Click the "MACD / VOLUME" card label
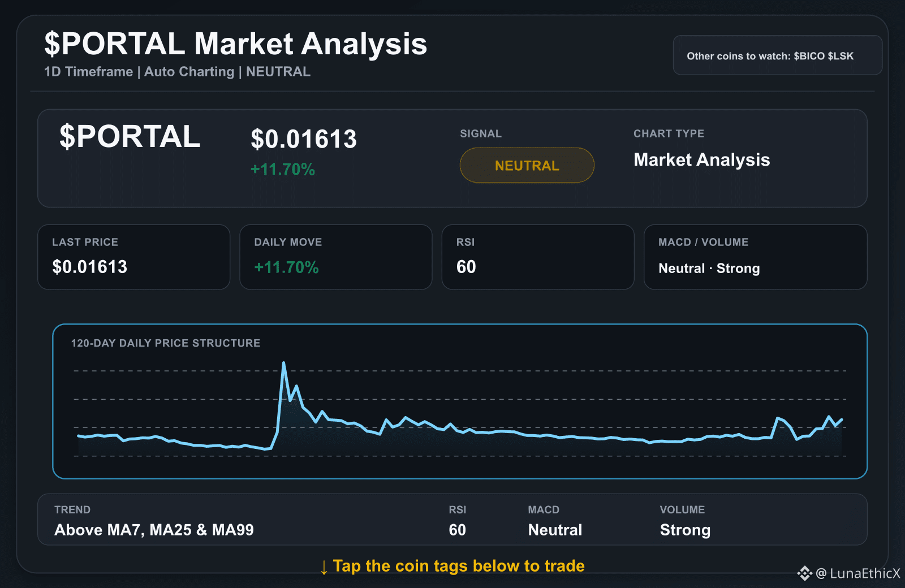This screenshot has height=588, width=905. [x=703, y=242]
